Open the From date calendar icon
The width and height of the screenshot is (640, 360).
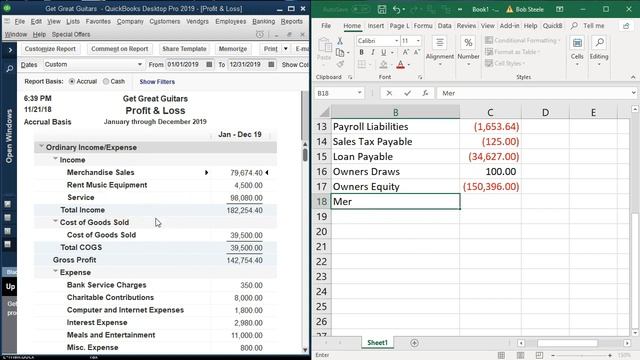tap(209, 64)
